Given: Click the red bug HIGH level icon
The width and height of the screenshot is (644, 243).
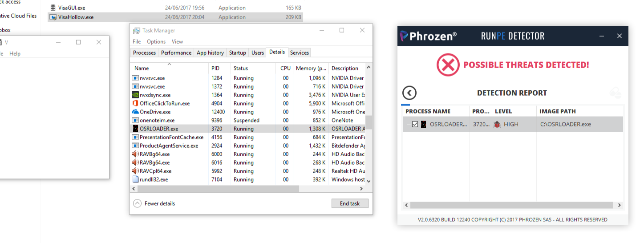Looking at the screenshot, I should [x=497, y=124].
